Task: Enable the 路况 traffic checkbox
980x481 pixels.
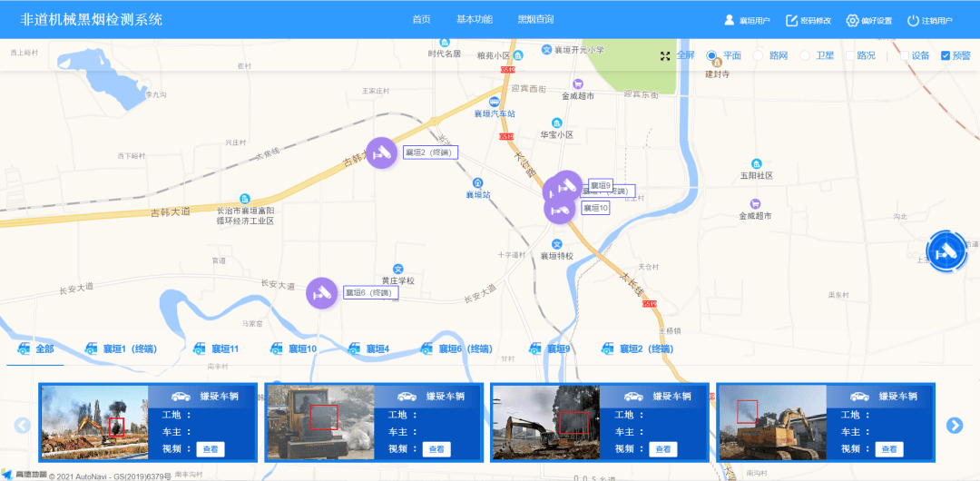Action: [850, 56]
